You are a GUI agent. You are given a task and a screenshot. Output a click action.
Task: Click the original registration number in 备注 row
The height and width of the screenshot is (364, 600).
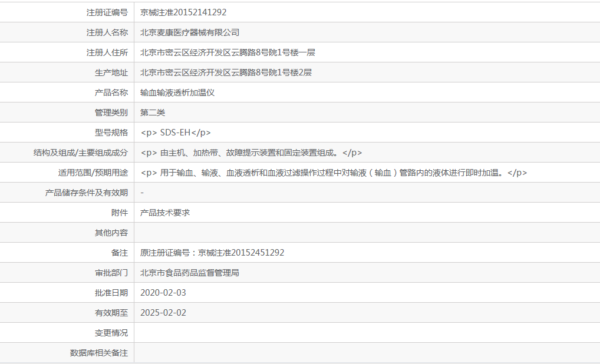(x=212, y=253)
